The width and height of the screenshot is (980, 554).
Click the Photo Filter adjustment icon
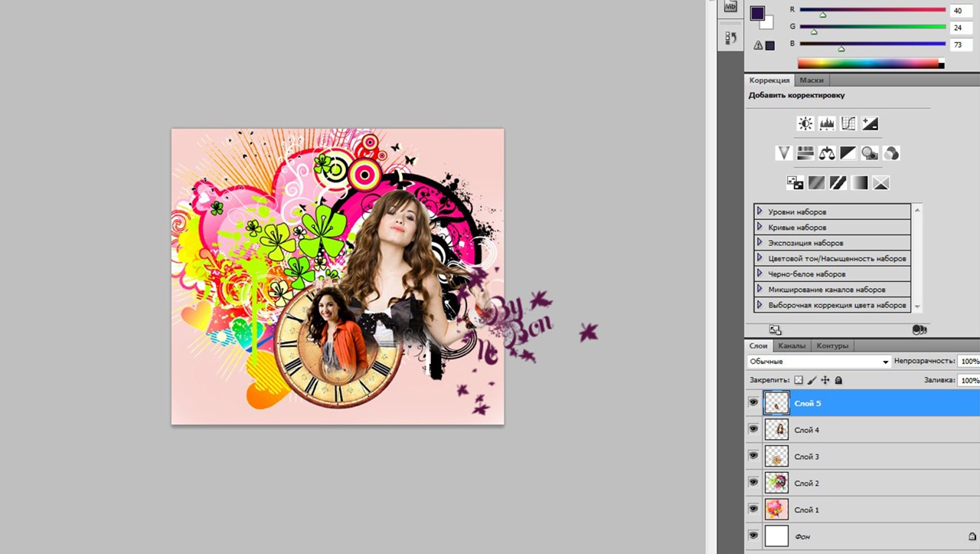(869, 153)
